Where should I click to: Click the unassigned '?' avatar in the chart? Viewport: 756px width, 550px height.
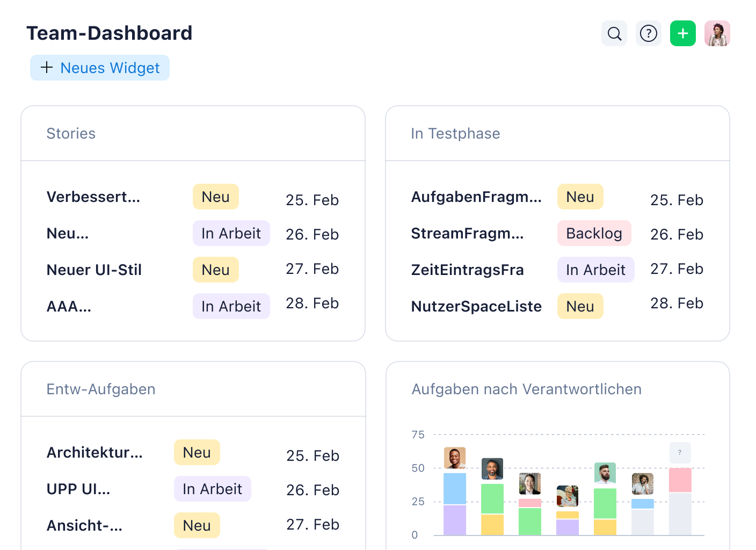[680, 453]
